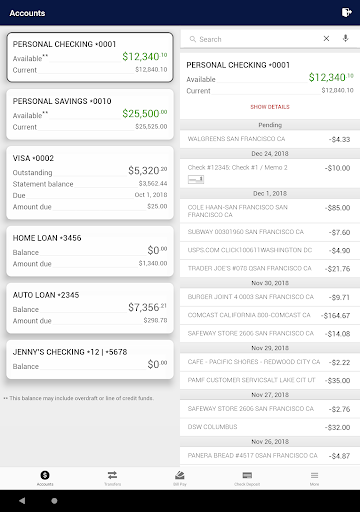Open the More menu icon
This screenshot has height=512, width=360.
[x=314, y=475]
